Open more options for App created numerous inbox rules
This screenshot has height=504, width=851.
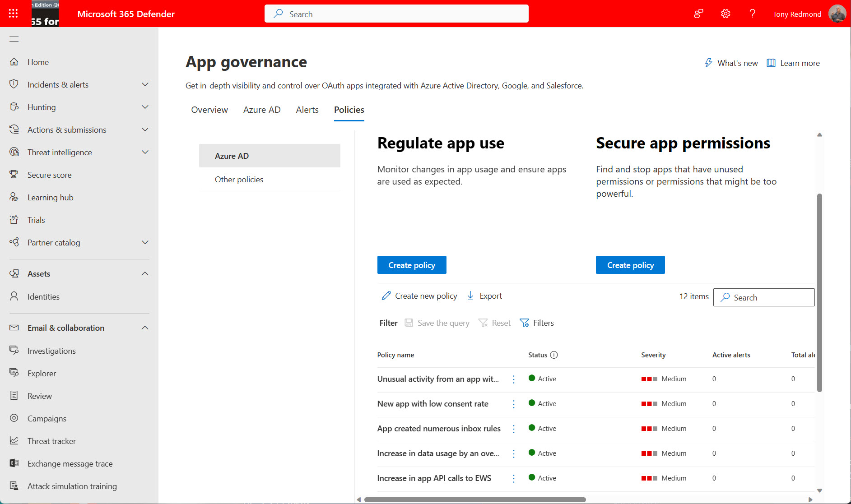click(514, 429)
